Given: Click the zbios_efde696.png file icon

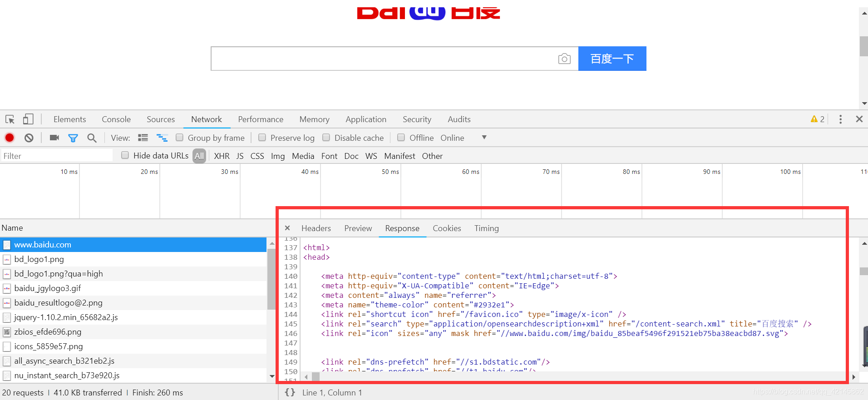Looking at the screenshot, I should [7, 332].
